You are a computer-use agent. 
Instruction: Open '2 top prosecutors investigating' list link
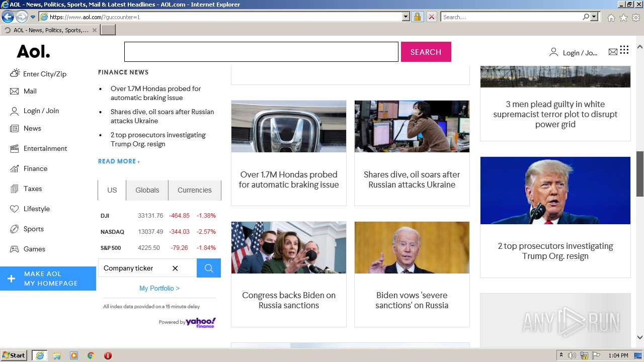coord(158,139)
